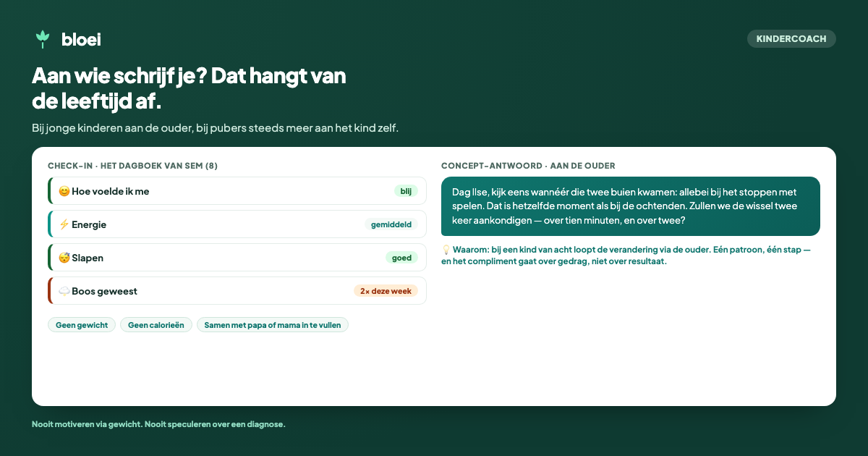The width and height of the screenshot is (868, 456).
Task: Click the bloei brand name
Action: (x=81, y=40)
